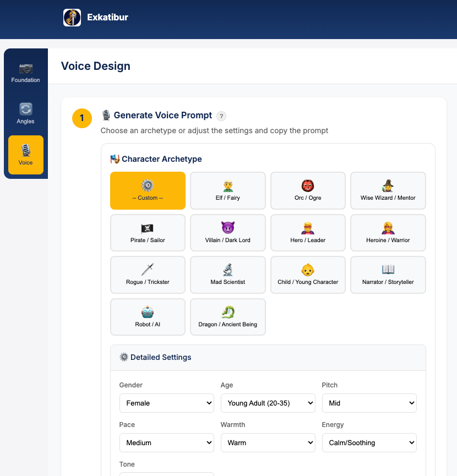Change the Energy dropdown selection
Image resolution: width=457 pixels, height=476 pixels.
(369, 442)
